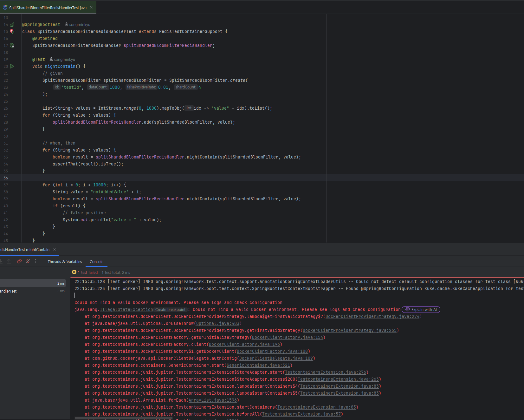Click the failed test run icon beside class declaration
The height and width of the screenshot is (420, 524).
pos(12,31)
